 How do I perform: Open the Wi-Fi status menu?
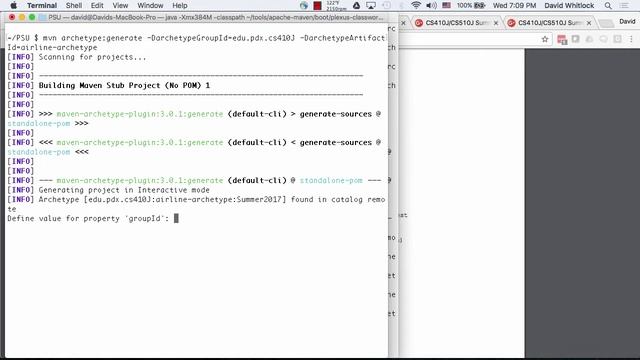[416, 5]
